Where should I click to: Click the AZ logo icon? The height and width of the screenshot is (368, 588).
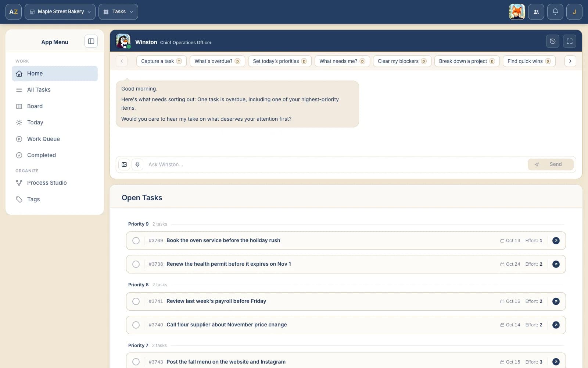(14, 12)
